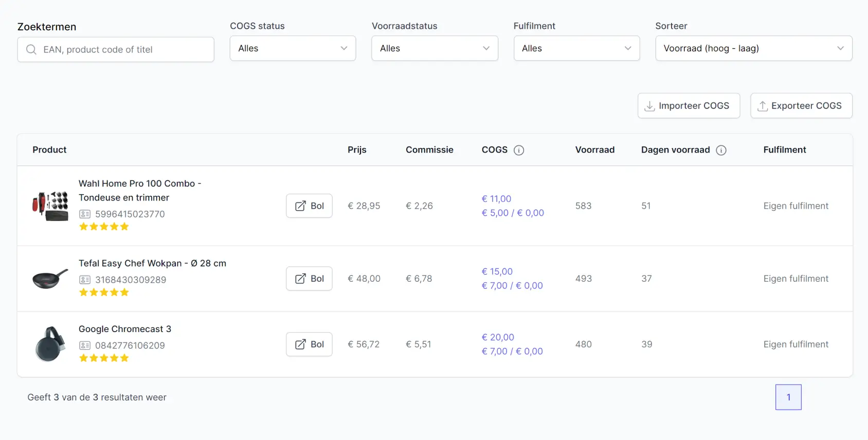This screenshot has height=440, width=868.
Task: Click the search magnifier icon in Zoektermen
Action: pyautogui.click(x=31, y=49)
